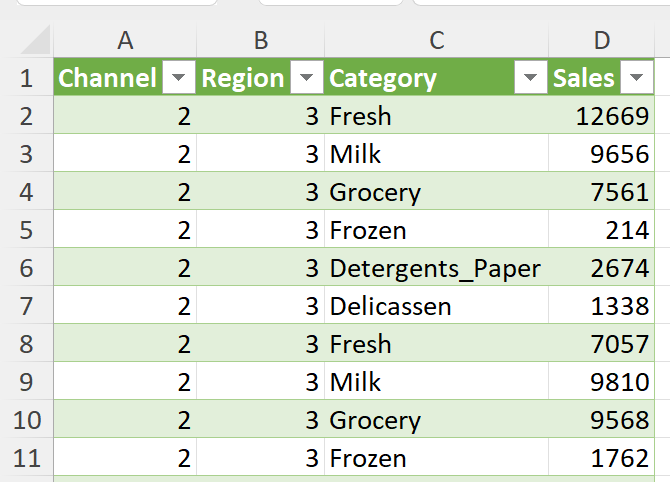Select row 11 header
Viewport: 670px width, 482px height.
point(26,459)
